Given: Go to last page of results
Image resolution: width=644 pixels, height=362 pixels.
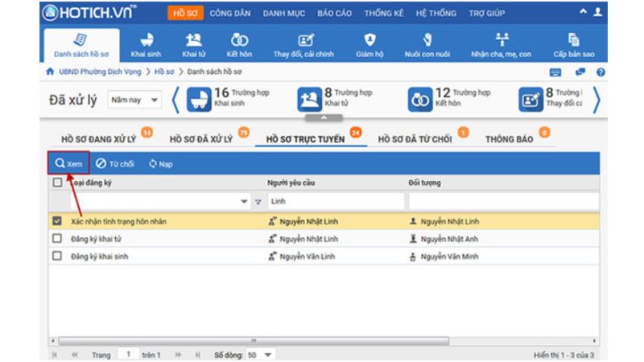Looking at the screenshot, I should (x=197, y=355).
